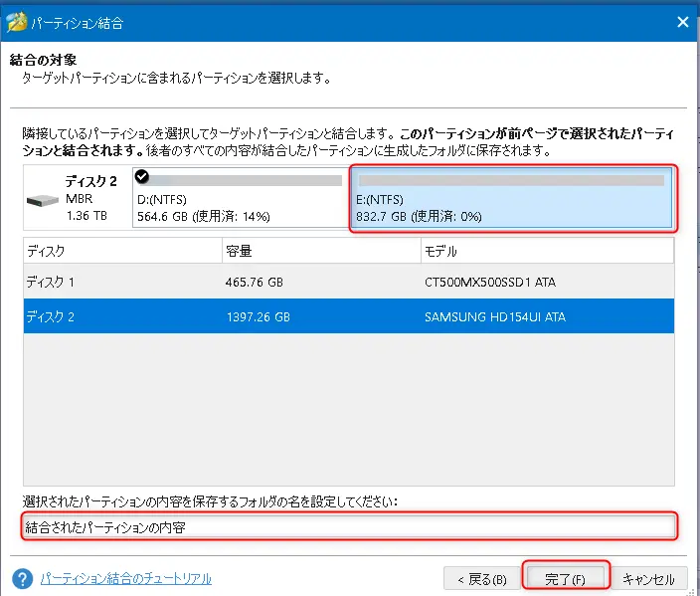Image resolution: width=700 pixels, height=596 pixels.
Task: Close the partition merge dialog
Action: click(x=682, y=22)
